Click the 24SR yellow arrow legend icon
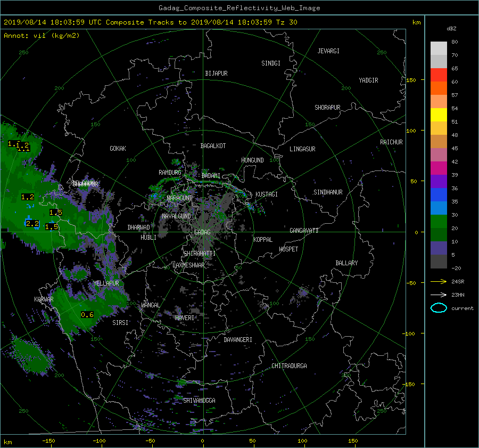The height and width of the screenshot is (448, 479). (x=439, y=281)
